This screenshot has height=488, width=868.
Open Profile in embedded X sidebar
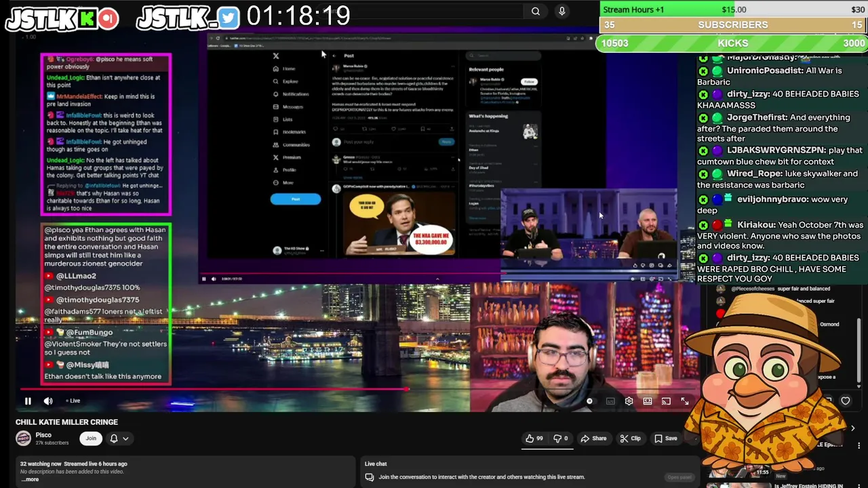click(x=285, y=169)
